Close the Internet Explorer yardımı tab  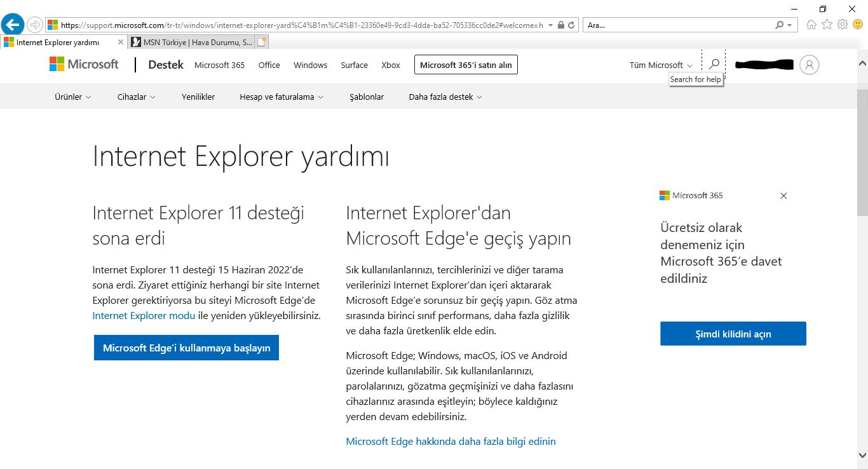pos(121,43)
